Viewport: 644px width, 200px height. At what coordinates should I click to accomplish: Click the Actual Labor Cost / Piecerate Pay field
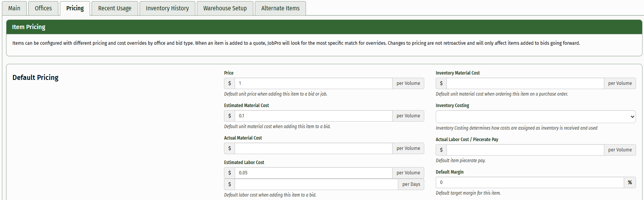pos(525,150)
